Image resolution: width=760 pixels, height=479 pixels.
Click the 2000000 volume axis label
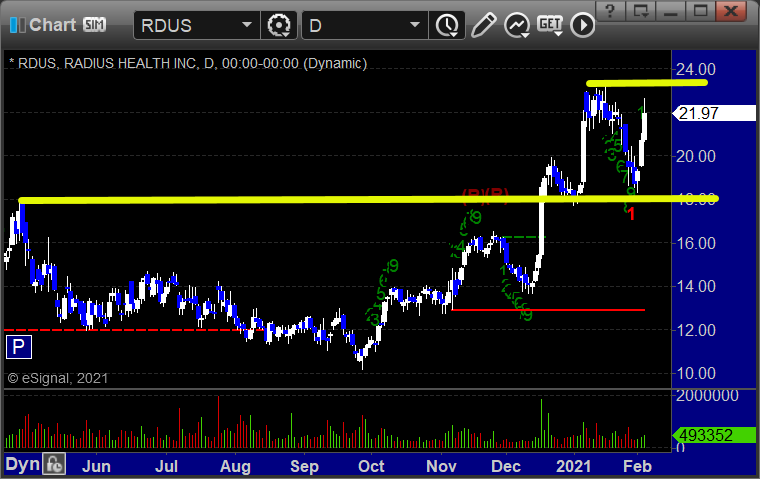click(707, 396)
